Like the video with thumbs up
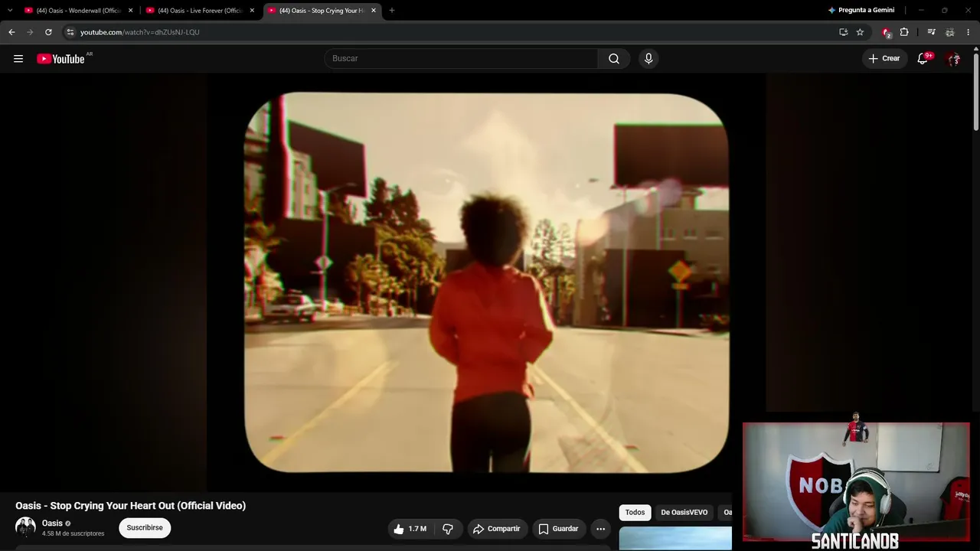980x551 pixels. click(410, 529)
